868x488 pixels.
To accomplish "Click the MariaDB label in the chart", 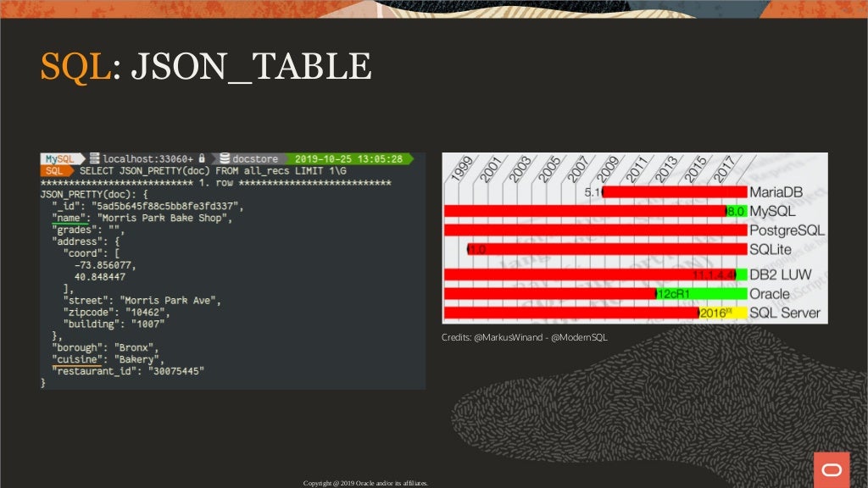I will 776,192.
